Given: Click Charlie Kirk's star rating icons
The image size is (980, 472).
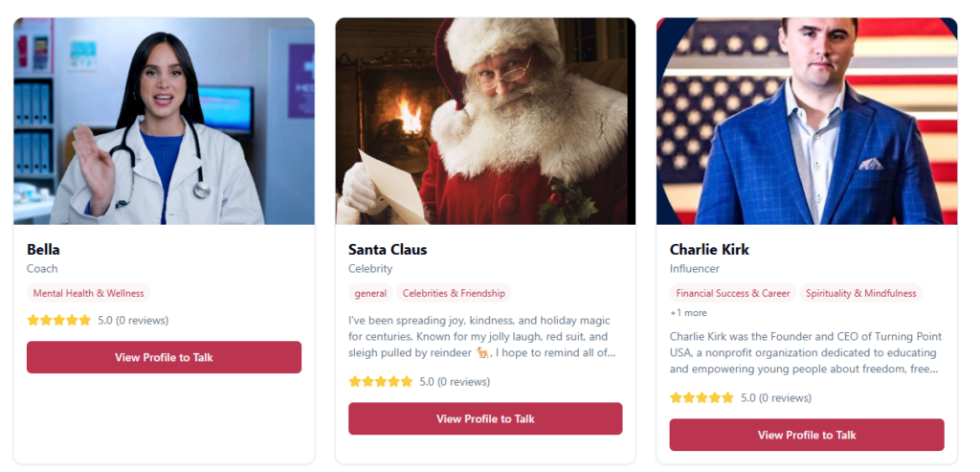Looking at the screenshot, I should 702,397.
